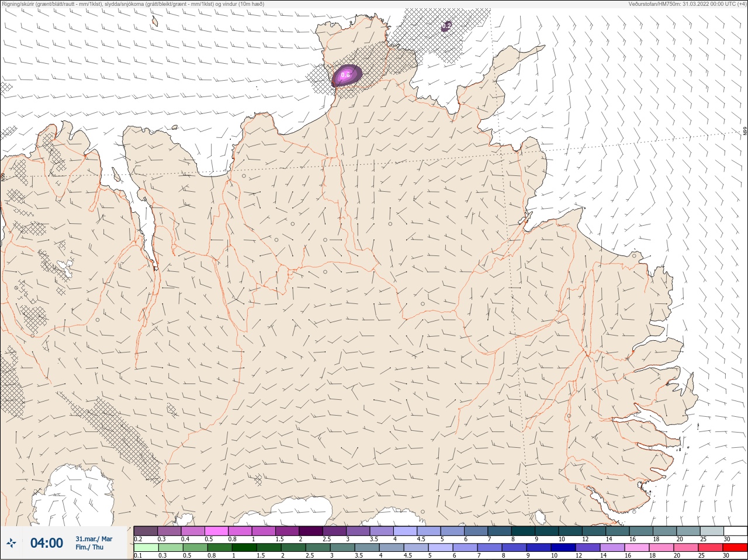
Task: Select upper legend dark teal swatch at 9
Action: point(546,531)
